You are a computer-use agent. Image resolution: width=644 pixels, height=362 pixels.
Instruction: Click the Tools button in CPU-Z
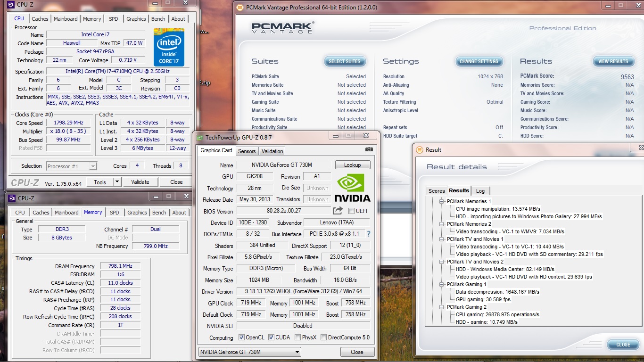point(100,182)
